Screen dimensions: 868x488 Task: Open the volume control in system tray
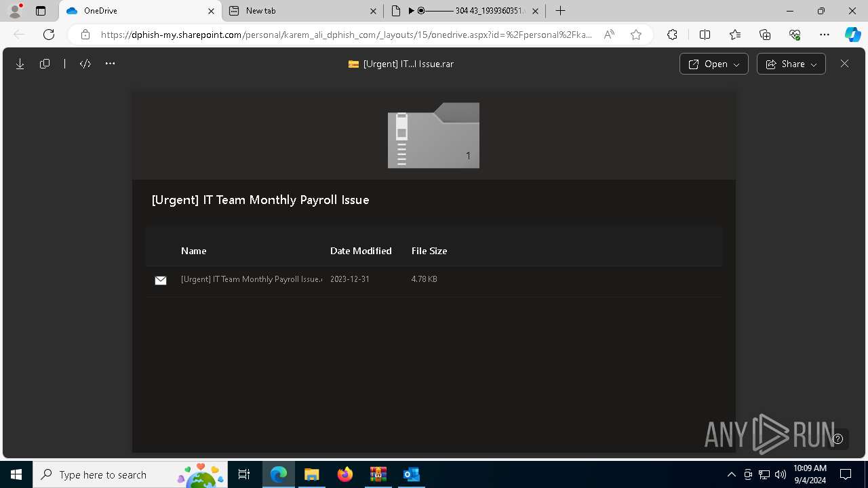pyautogui.click(x=781, y=474)
